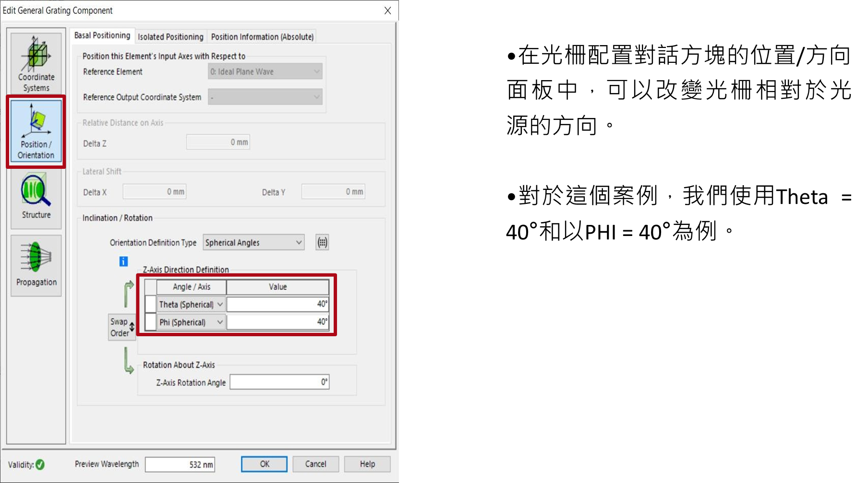Screen dimensions: 868x483
Task: Switch to the Isolated Positioning tab
Action: pyautogui.click(x=170, y=36)
